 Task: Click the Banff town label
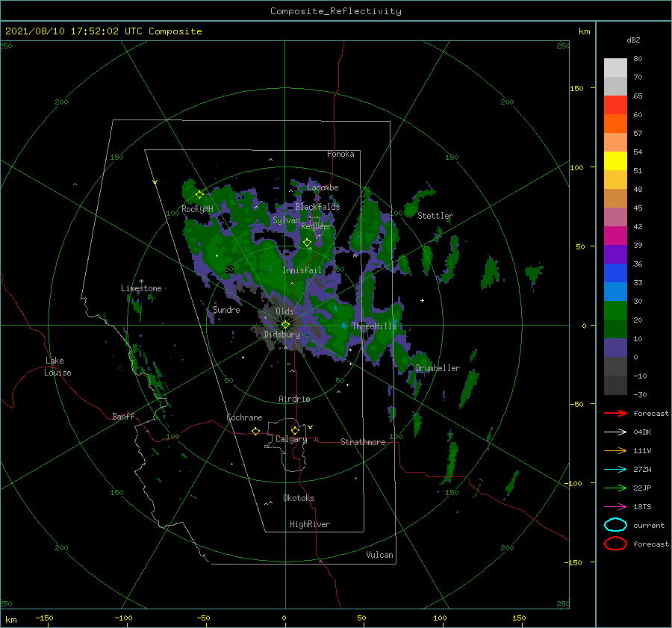tap(123, 416)
